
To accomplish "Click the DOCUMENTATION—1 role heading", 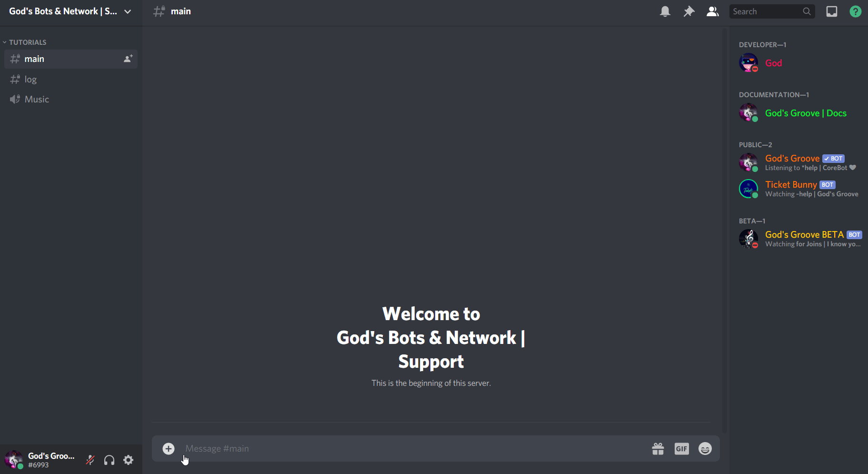I will tap(774, 95).
